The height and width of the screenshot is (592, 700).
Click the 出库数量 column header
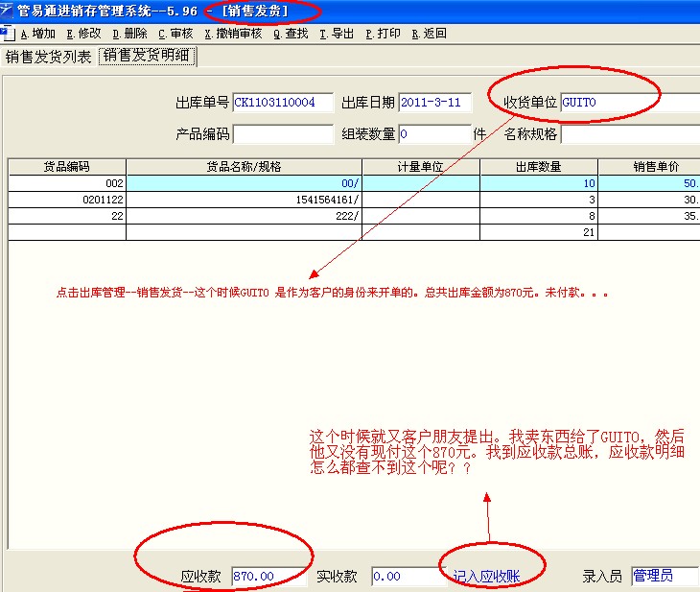pos(539,167)
